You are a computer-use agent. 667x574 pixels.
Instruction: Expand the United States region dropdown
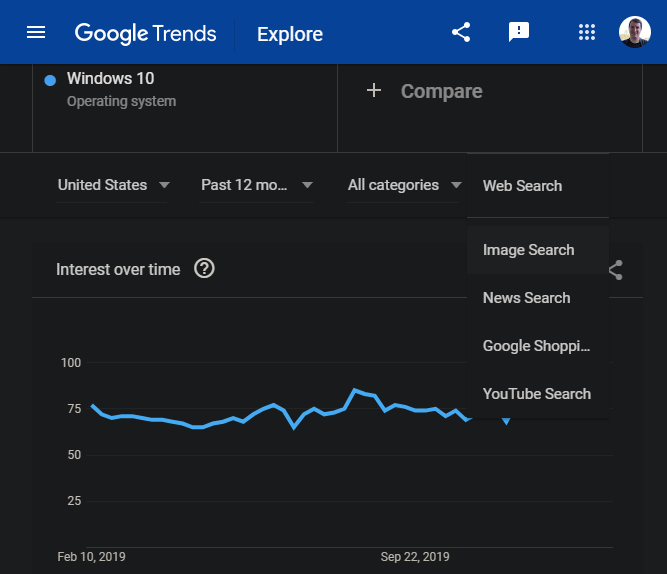(x=113, y=185)
